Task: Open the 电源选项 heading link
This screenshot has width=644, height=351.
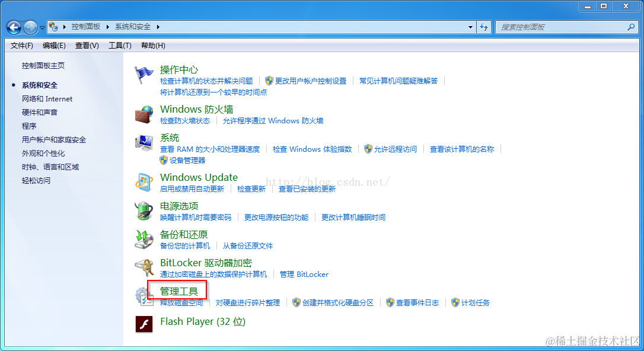Action: click(x=179, y=206)
